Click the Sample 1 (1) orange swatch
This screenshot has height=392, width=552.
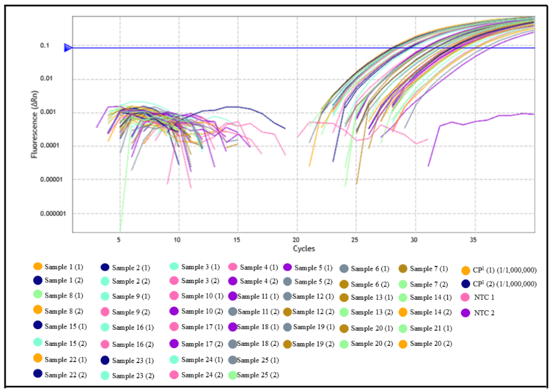38,266
